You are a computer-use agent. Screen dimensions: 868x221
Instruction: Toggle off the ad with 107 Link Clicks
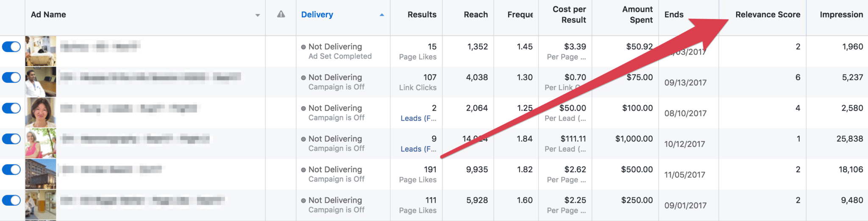[11, 77]
